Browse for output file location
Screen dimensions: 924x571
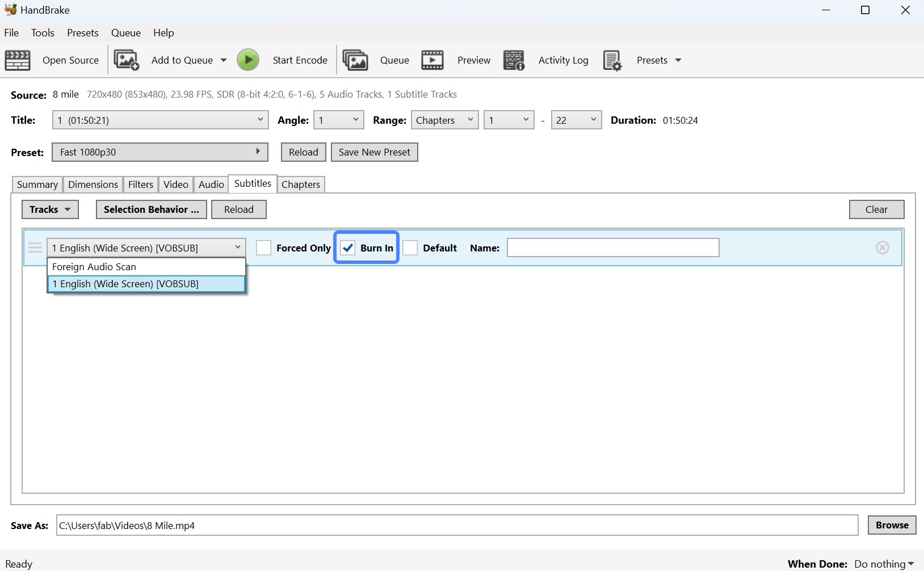click(x=891, y=525)
